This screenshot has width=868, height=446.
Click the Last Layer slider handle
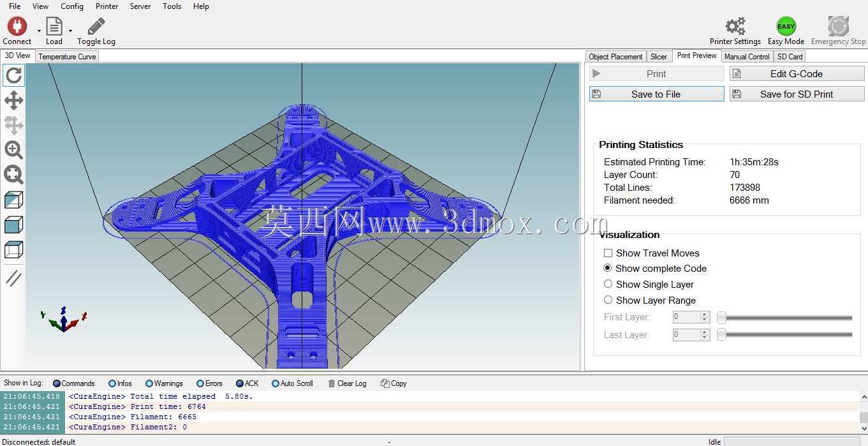tap(721, 335)
